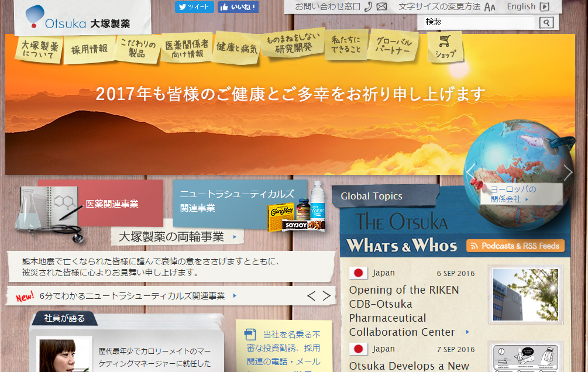Click previous news ticker arrow

point(311,296)
